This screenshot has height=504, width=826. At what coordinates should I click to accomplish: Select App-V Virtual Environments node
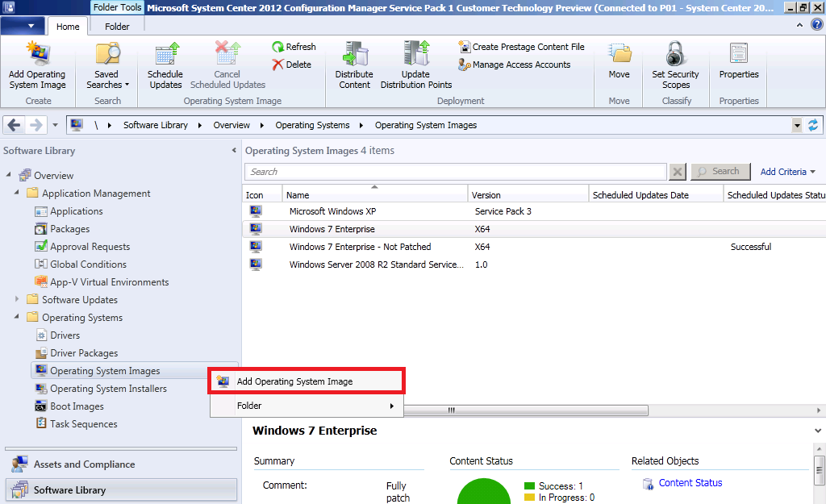point(109,282)
